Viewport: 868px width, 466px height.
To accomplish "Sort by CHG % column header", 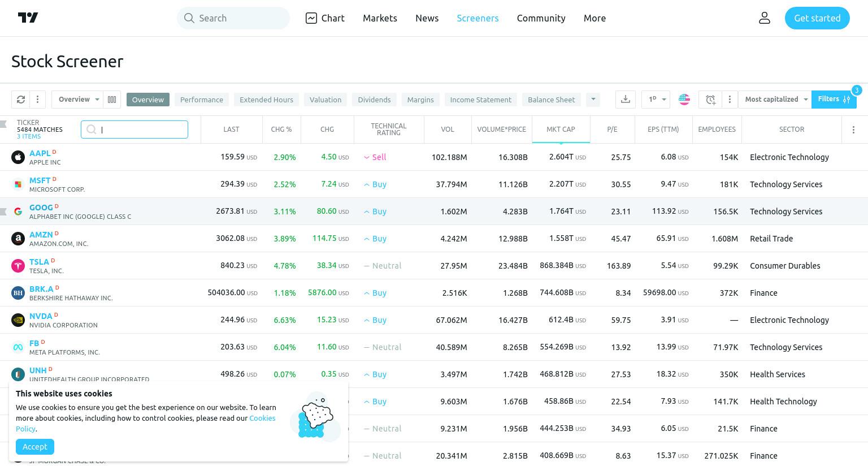I will click(281, 130).
